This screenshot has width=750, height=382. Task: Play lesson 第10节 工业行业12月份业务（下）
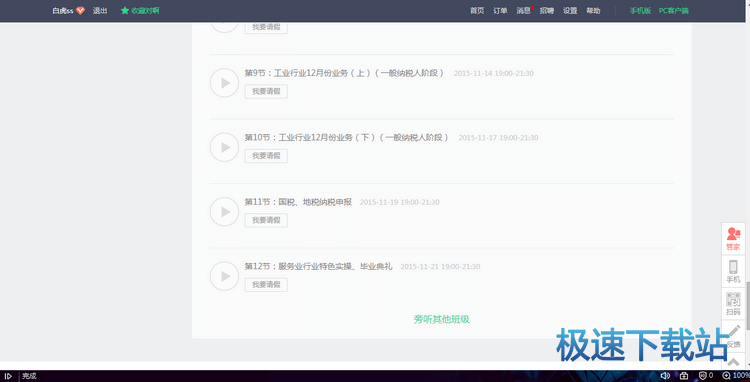tap(224, 147)
